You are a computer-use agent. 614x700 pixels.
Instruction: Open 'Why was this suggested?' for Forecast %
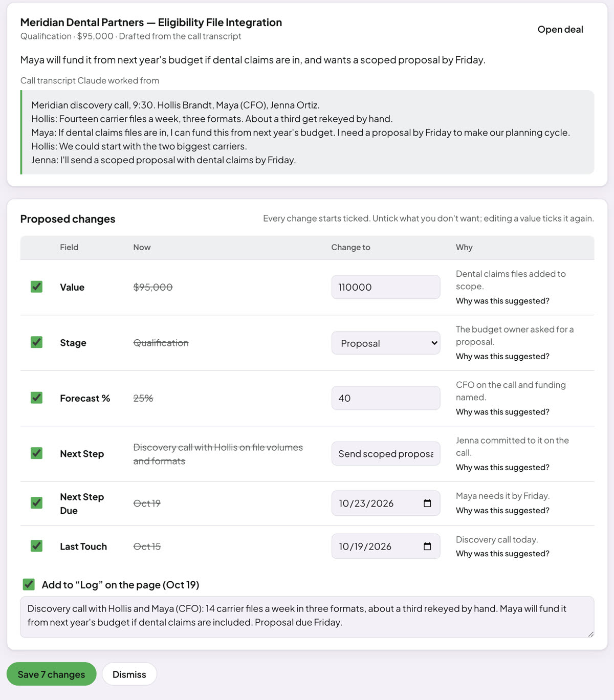(502, 412)
